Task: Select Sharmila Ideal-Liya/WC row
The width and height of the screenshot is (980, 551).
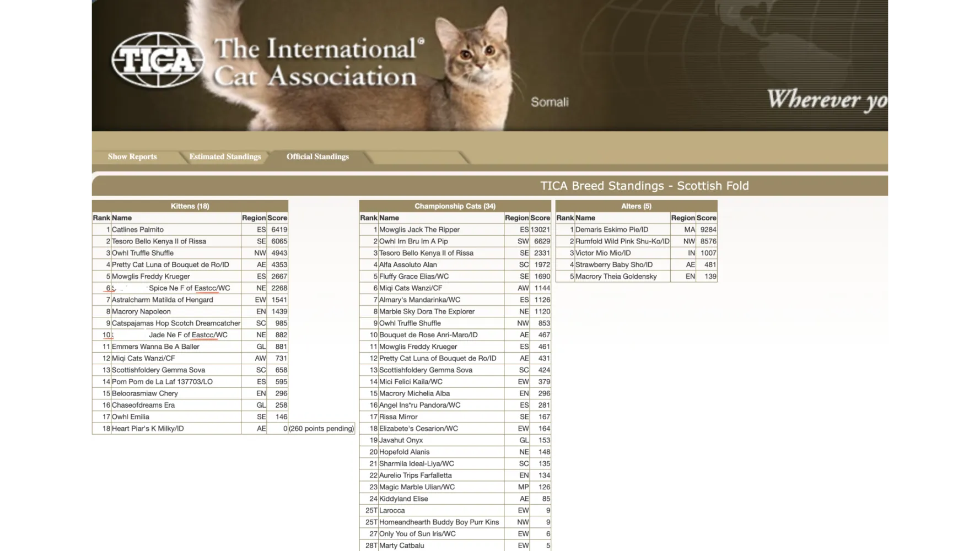Action: [455, 464]
